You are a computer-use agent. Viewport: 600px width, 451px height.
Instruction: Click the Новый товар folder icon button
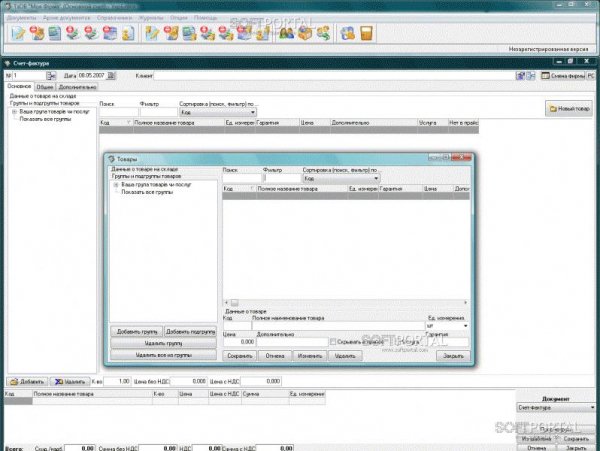click(566, 107)
